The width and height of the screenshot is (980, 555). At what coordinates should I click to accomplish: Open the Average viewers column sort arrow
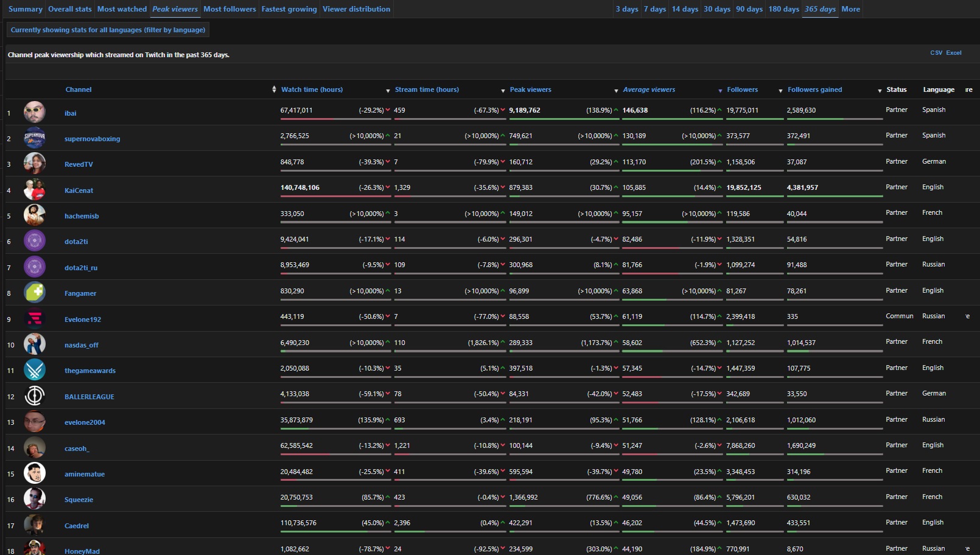[x=720, y=91]
